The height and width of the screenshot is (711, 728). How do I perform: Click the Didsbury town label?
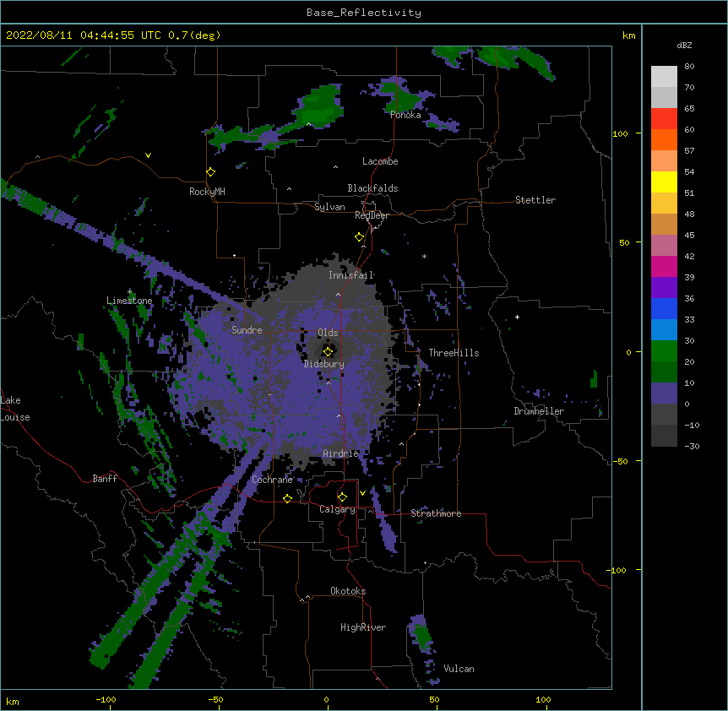tap(323, 364)
